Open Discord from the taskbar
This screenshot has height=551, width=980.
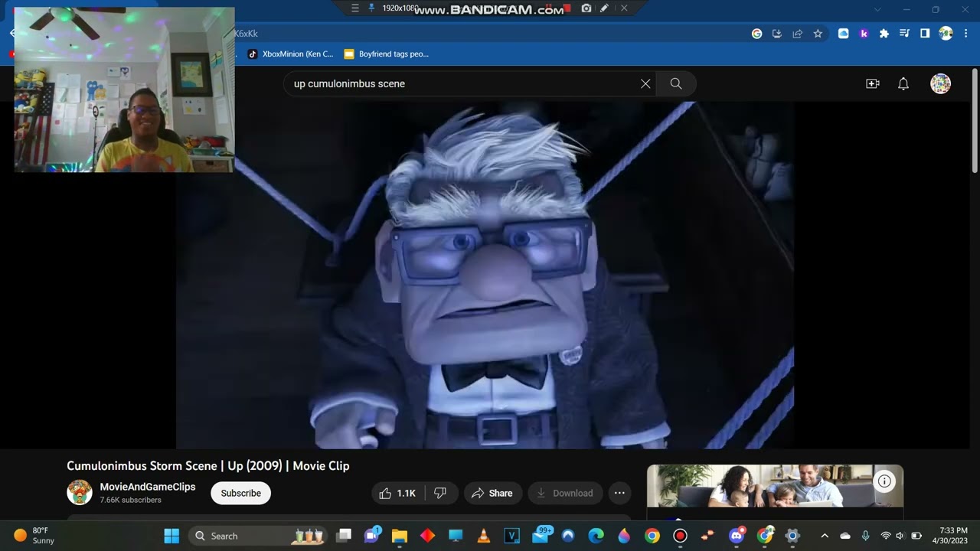point(737,536)
